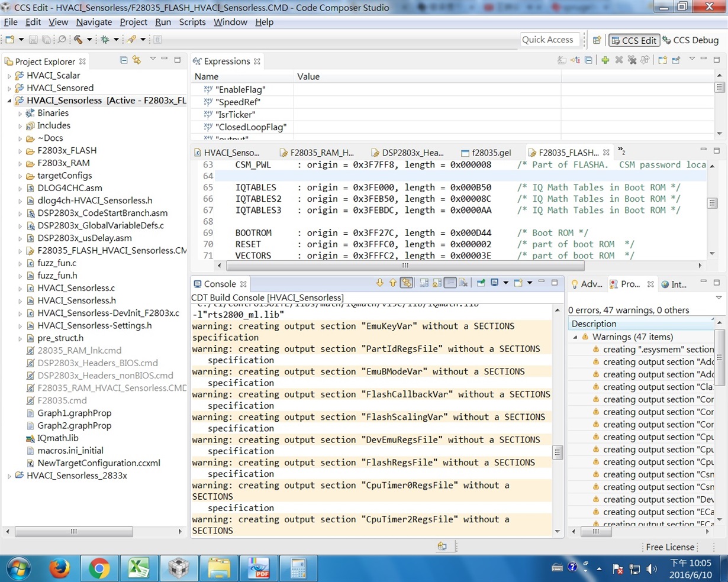This screenshot has width=728, height=582.
Task: Click the New file toolbar icon
Action: [9, 40]
